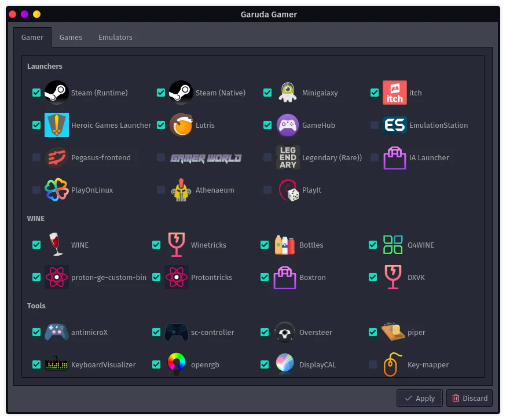Uncheck the openrgb checkbox

point(156,364)
